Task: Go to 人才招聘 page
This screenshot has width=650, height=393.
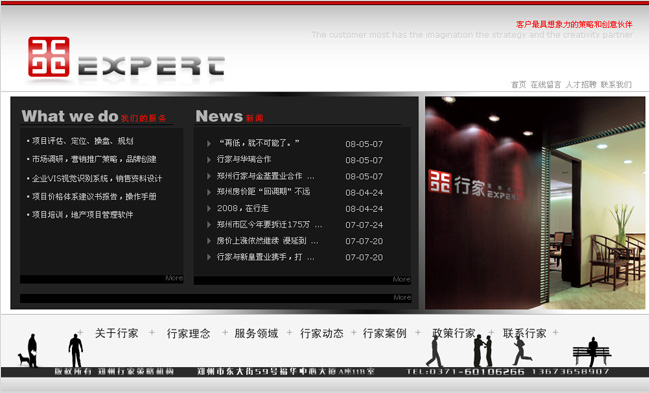Action: click(x=581, y=85)
